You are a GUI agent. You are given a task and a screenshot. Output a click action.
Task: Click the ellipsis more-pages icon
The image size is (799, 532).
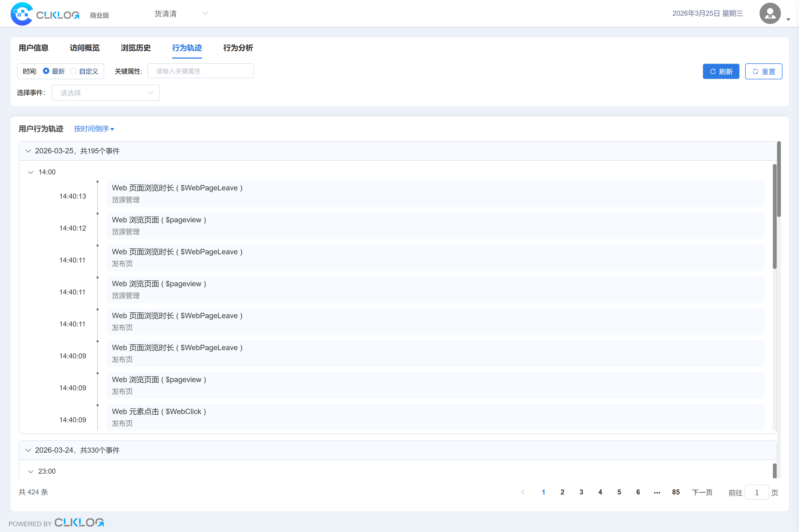click(657, 492)
